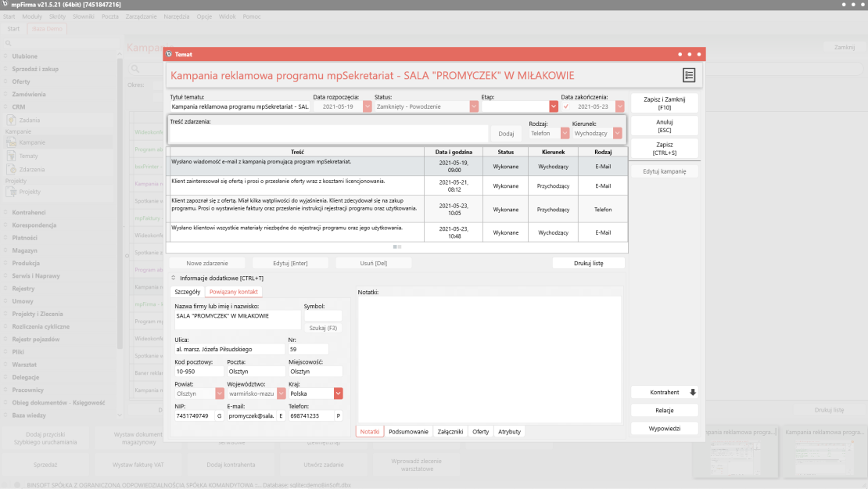Viewport: 868px width, 489px height.
Task: Click the Relacje button
Action: click(x=664, y=410)
